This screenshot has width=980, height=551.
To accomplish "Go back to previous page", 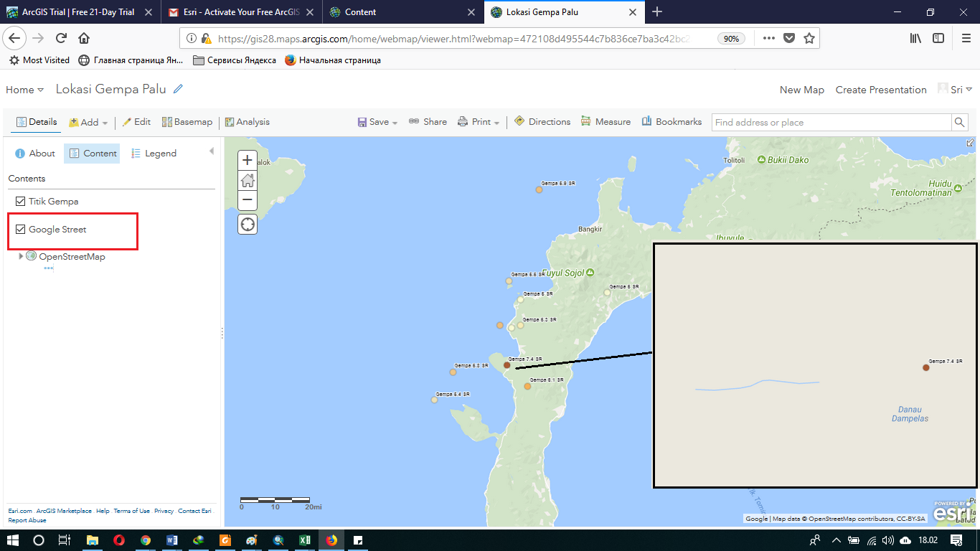I will click(15, 38).
